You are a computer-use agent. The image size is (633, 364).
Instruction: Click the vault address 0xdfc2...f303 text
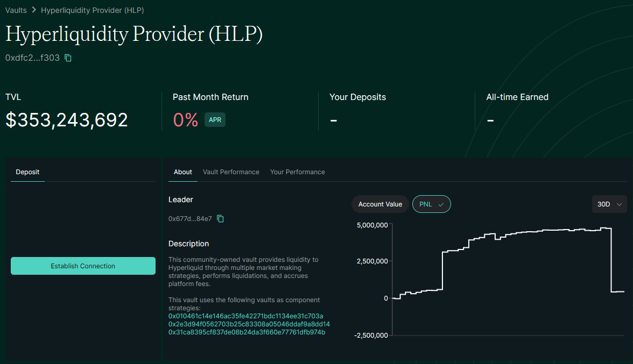32,58
